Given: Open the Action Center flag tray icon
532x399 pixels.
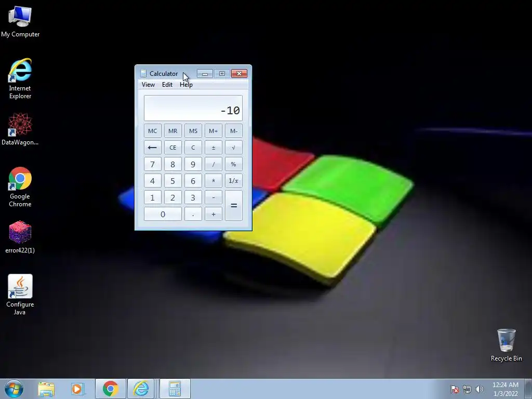Looking at the screenshot, I should (x=455, y=389).
